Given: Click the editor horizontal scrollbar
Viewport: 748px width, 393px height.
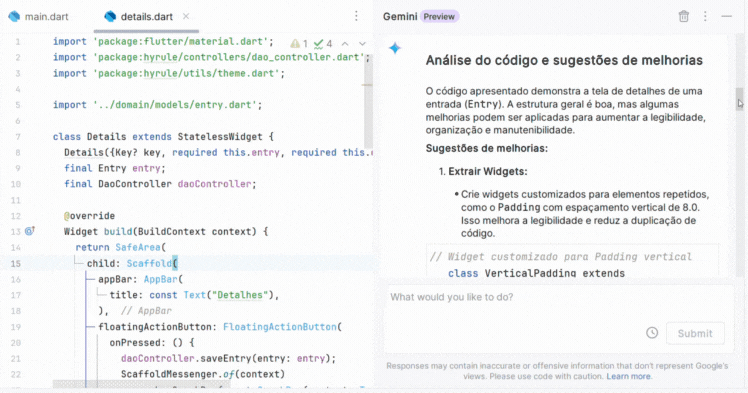Looking at the screenshot, I should point(141,384).
